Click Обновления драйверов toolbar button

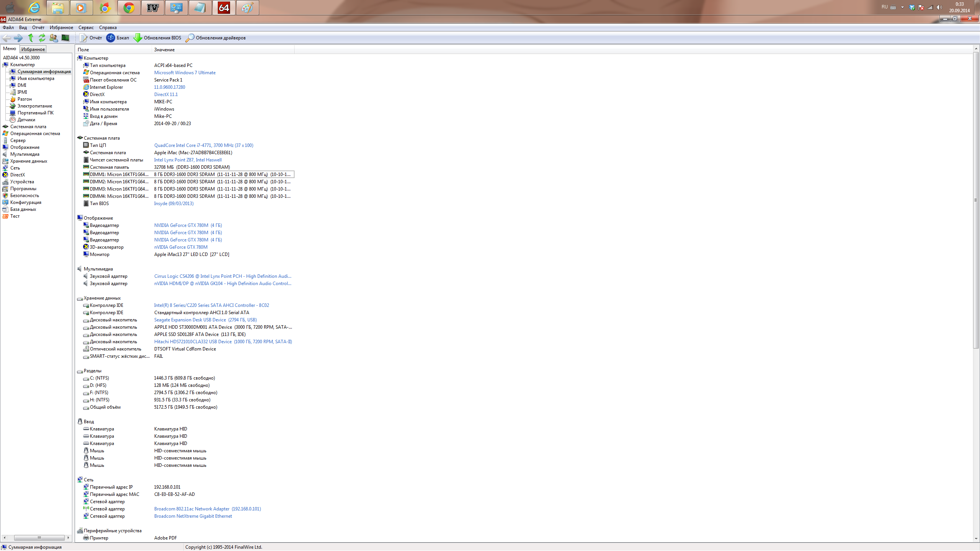[216, 38]
